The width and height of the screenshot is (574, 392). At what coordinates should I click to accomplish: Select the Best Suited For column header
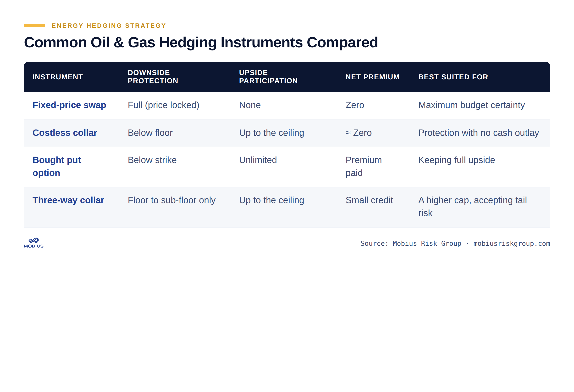[x=453, y=77]
